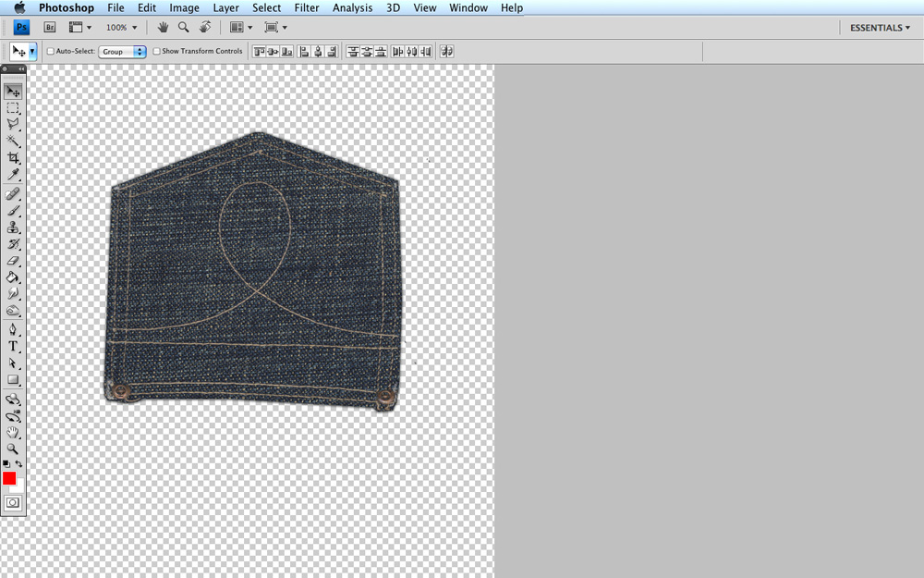
Task: Click the Align Top Edges button
Action: [x=259, y=51]
